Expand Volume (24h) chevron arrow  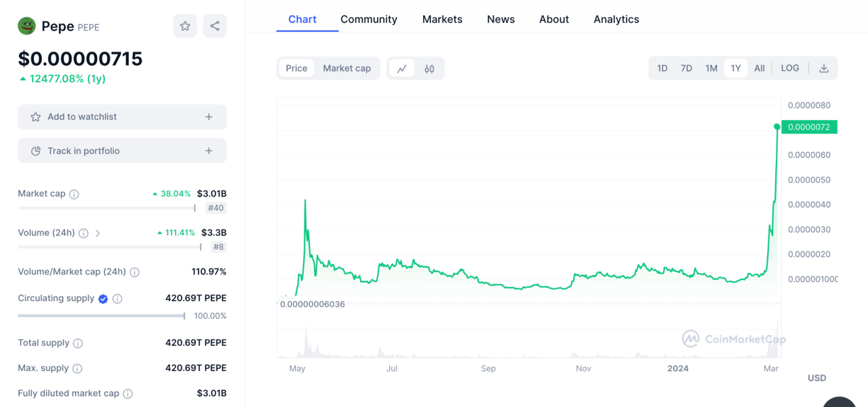coord(98,233)
